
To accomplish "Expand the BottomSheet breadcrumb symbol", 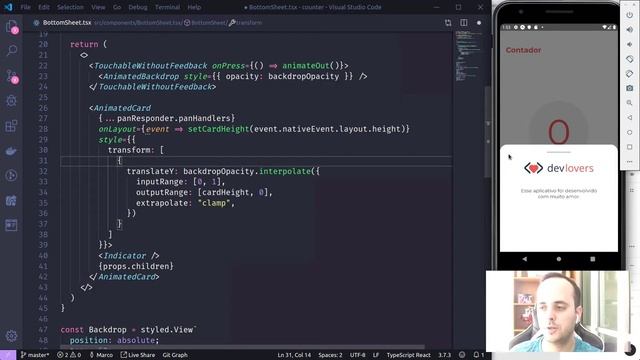I will coord(205,23).
